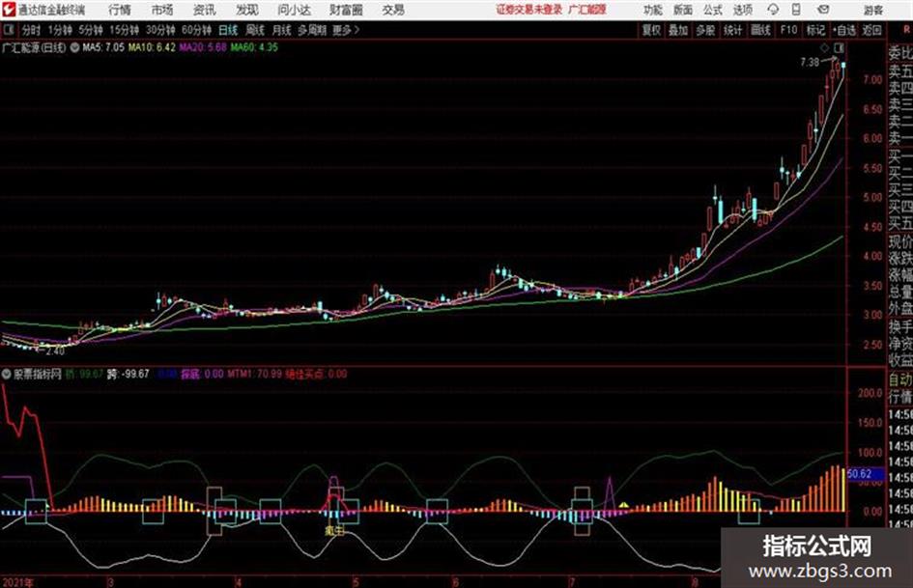Open the 财富圈 menu
Viewport: 913px width, 588px height.
(346, 10)
